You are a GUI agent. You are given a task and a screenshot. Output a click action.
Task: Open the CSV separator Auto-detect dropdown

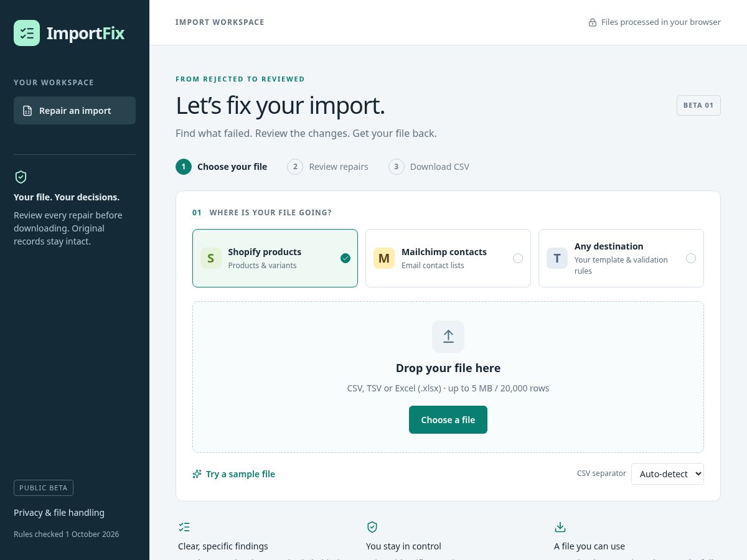tap(667, 474)
